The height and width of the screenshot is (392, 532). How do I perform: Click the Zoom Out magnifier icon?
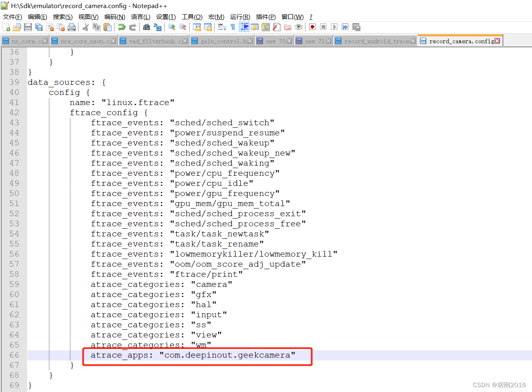click(x=183, y=27)
